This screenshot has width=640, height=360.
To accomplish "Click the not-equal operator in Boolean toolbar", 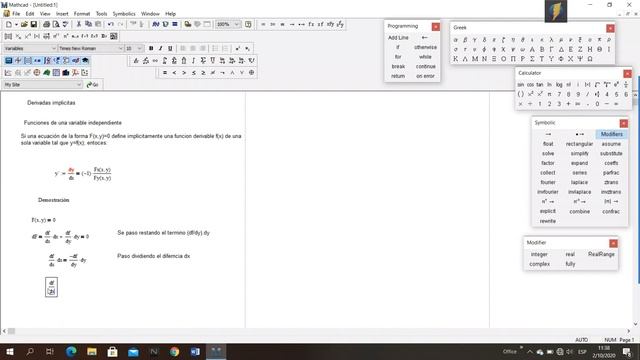I will point(213,73).
